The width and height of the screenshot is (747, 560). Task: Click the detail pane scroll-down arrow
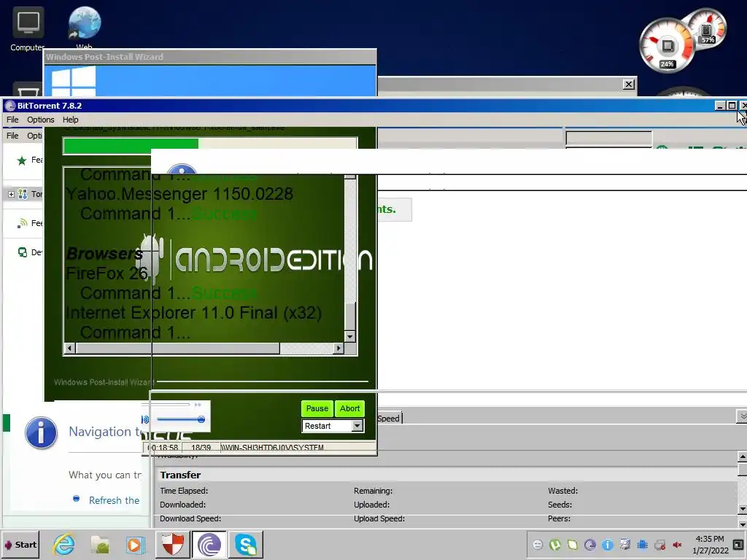point(742,509)
